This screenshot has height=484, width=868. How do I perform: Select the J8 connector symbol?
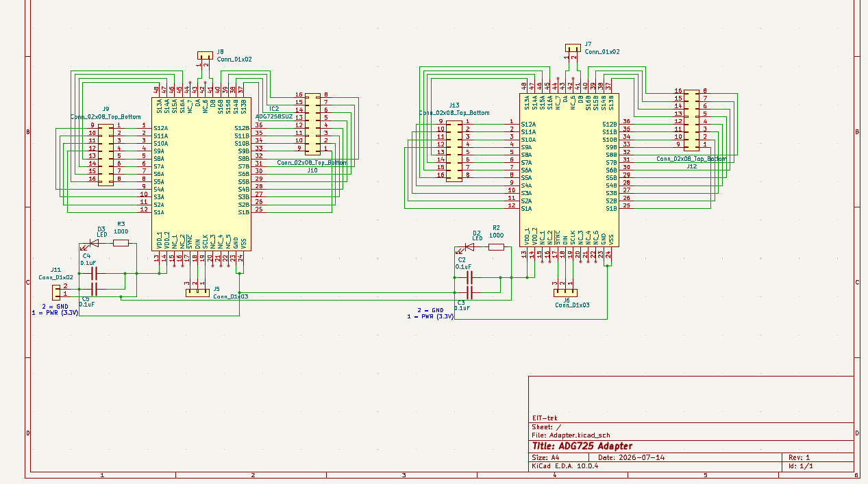205,55
